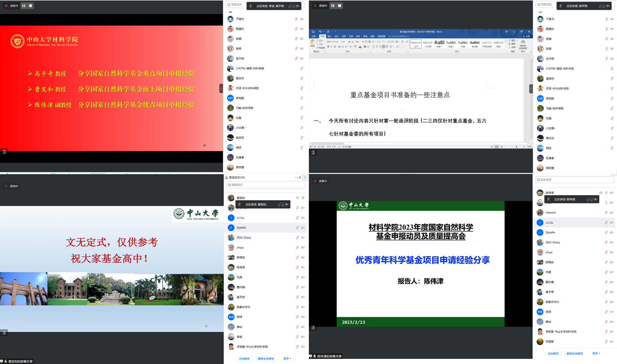This screenshot has height=364, width=617.
Task: Open the 视图 tab in Word ribbon
Action: (372, 36)
